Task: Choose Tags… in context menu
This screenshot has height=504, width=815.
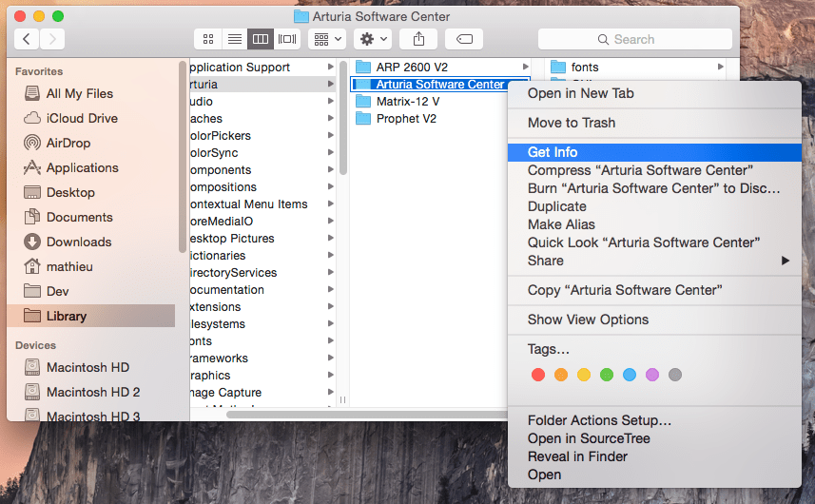Action: (654, 349)
